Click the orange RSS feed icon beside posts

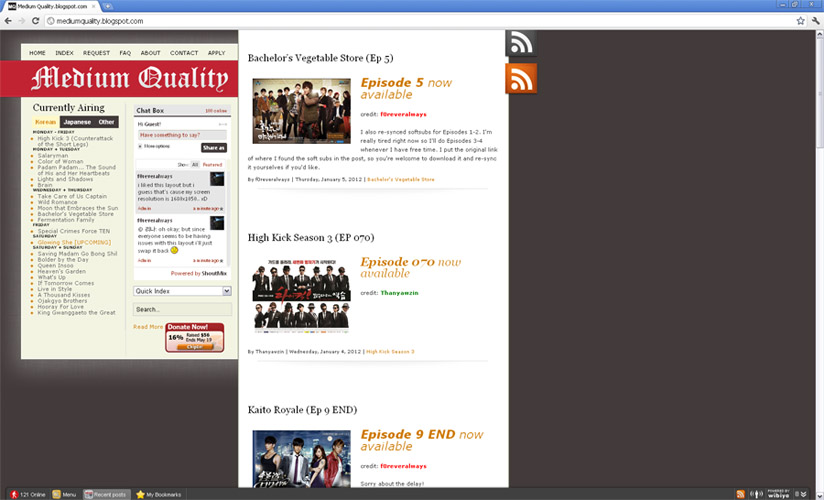click(x=521, y=78)
